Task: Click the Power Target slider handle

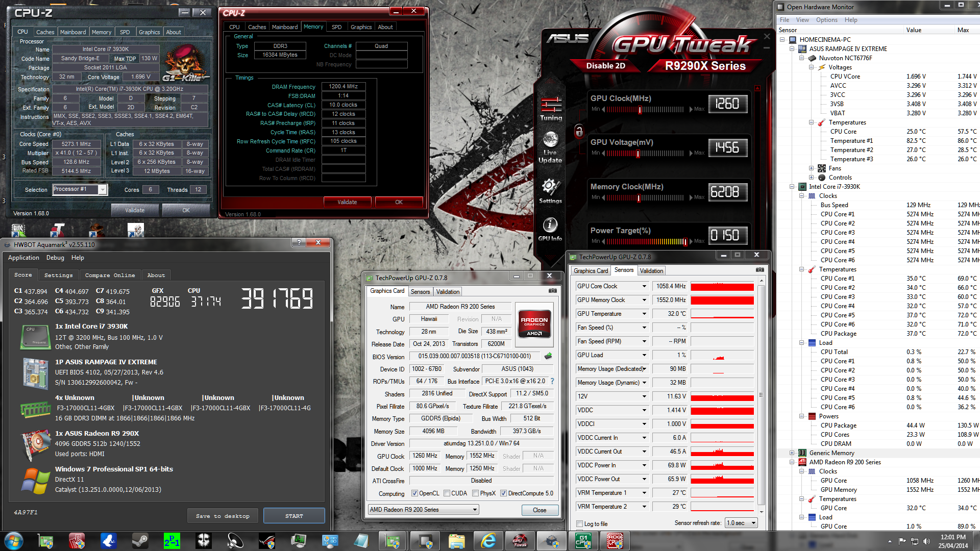Action: (x=685, y=242)
